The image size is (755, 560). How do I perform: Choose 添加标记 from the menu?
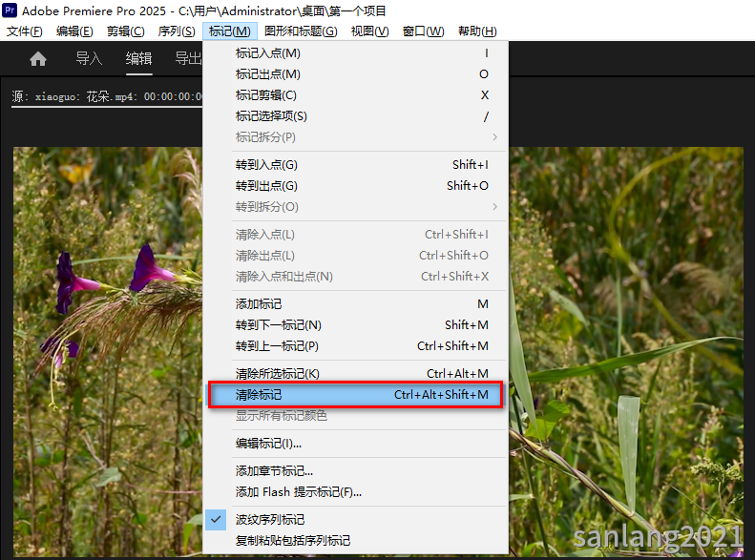tap(356, 304)
